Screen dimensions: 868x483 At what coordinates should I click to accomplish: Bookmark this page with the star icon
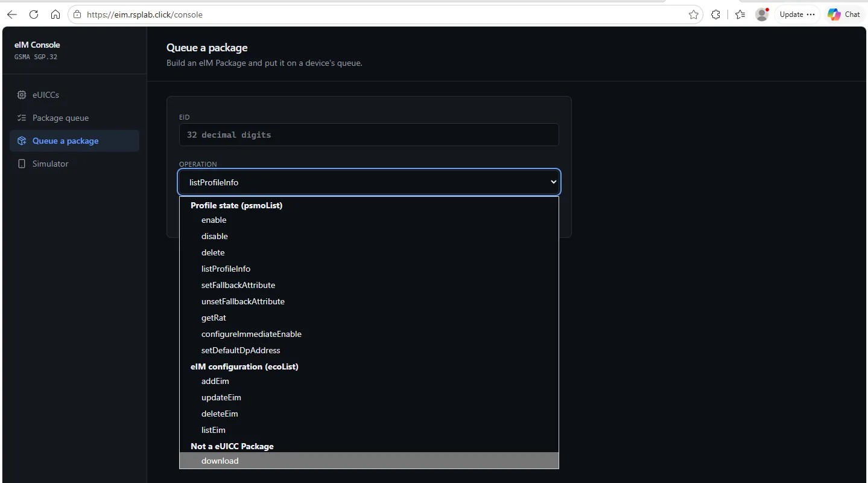point(694,14)
